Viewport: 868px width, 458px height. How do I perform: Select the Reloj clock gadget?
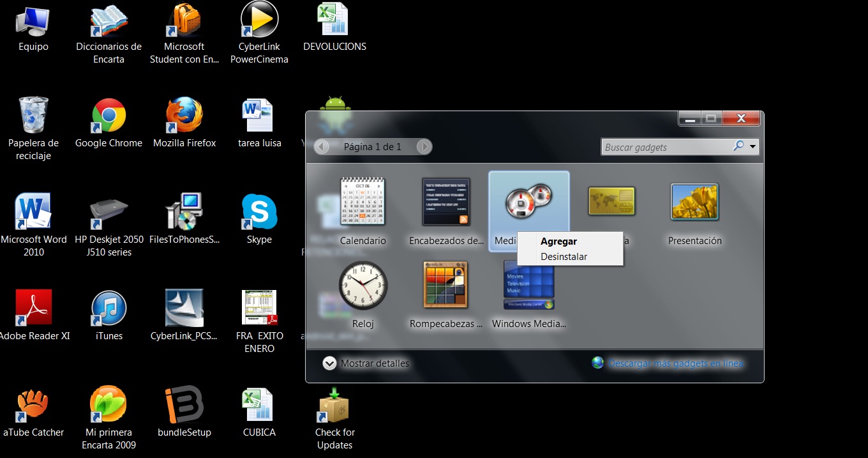click(x=363, y=294)
